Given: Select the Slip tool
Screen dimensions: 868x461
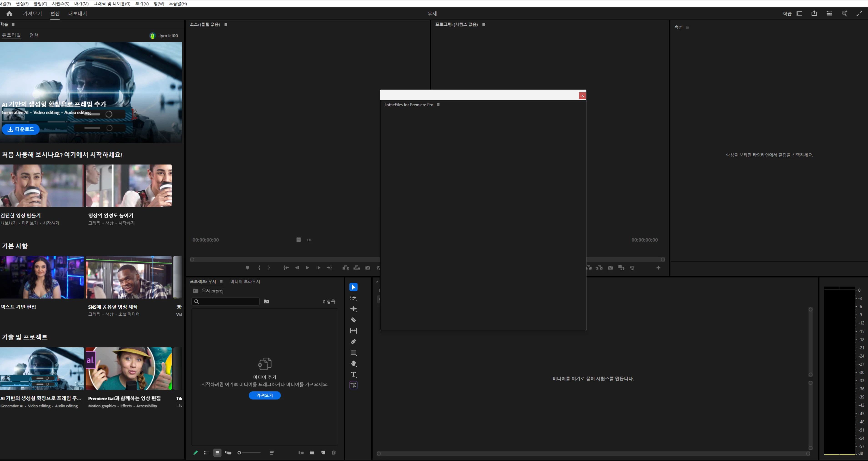Looking at the screenshot, I should point(353,331).
